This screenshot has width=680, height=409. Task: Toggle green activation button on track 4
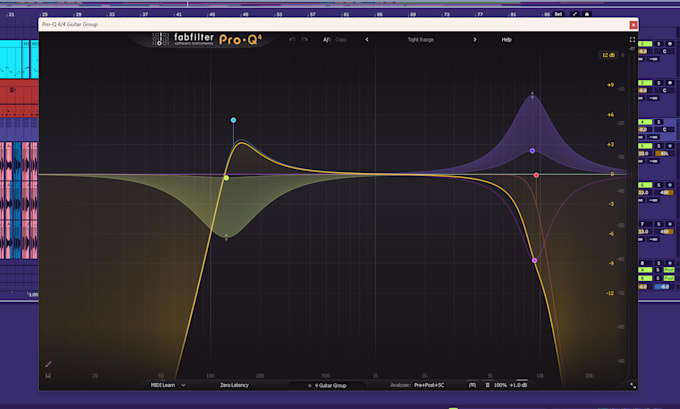pyautogui.click(x=645, y=122)
